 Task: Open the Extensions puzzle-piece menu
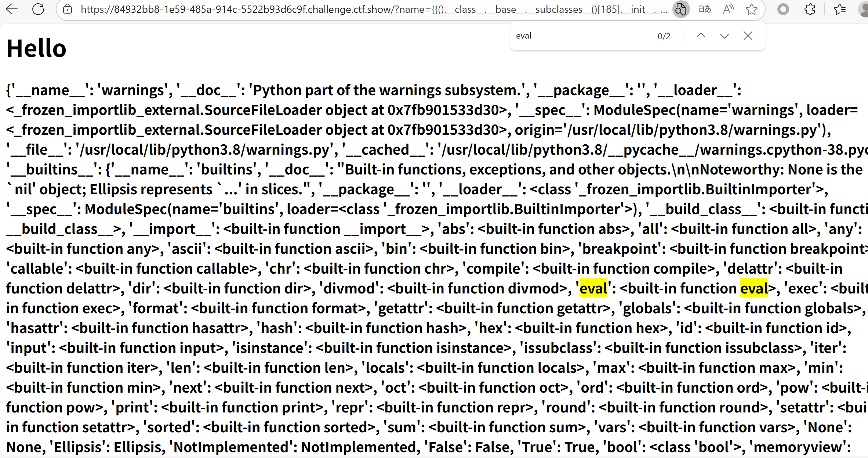point(810,9)
